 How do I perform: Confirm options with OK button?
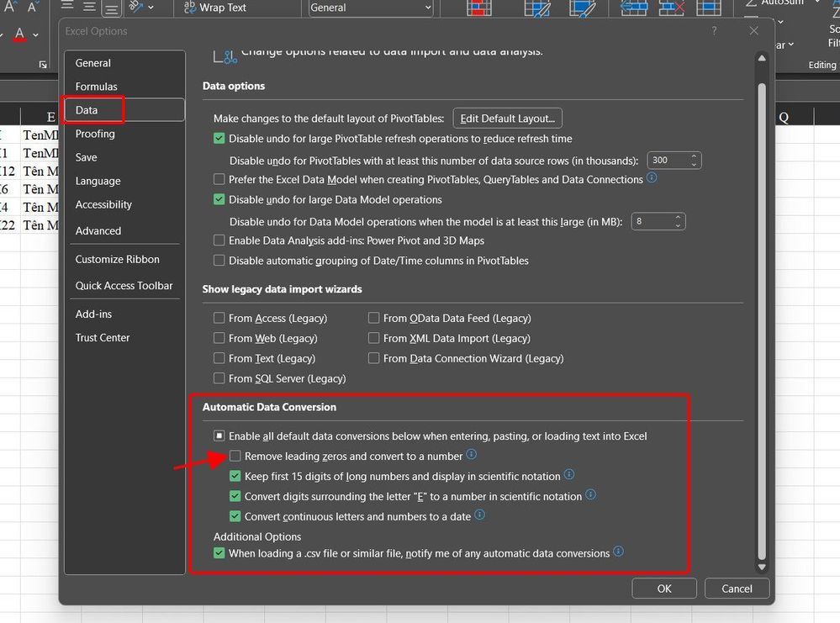[x=664, y=589]
